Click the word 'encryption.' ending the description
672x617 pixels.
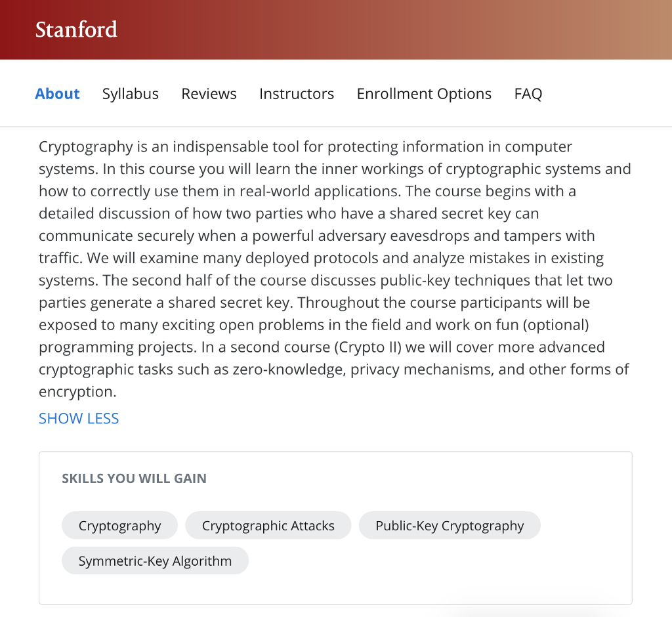77,392
